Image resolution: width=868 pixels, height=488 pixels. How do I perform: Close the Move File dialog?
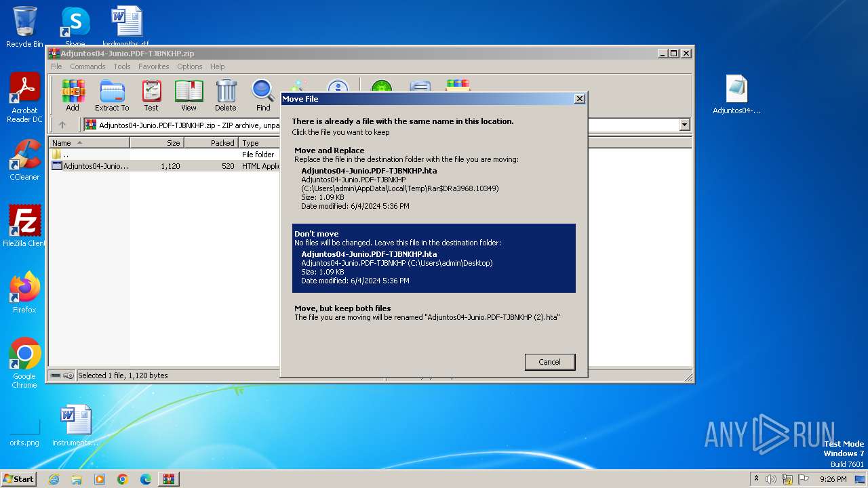579,99
